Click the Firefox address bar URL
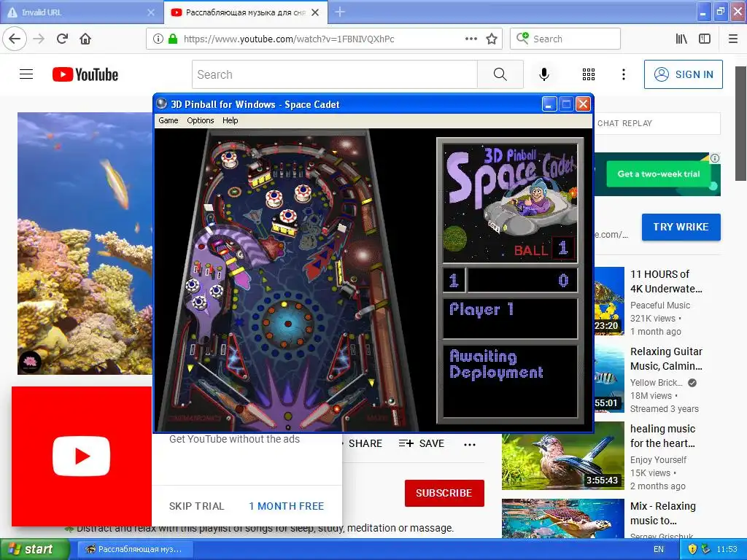This screenshot has height=560, width=747. (x=289, y=39)
